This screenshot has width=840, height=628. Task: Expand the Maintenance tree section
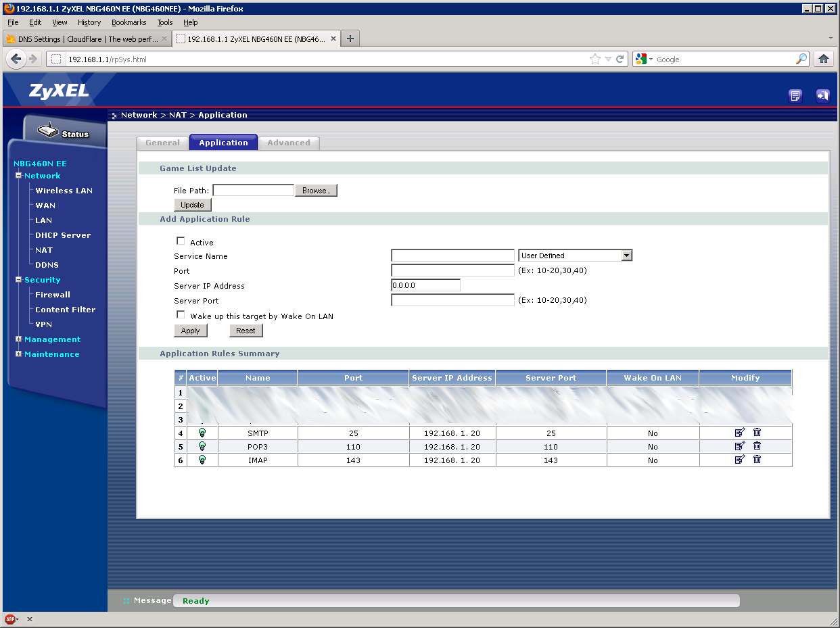click(19, 354)
